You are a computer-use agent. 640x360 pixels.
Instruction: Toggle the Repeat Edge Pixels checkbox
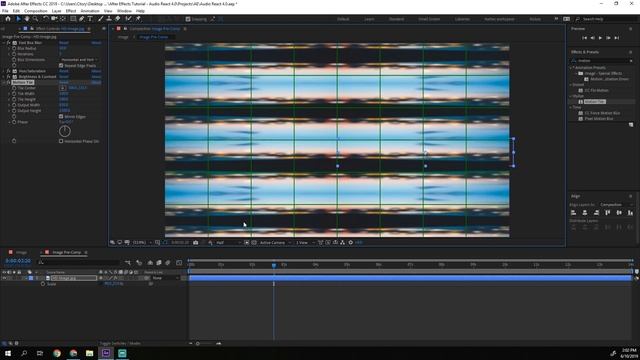tap(61, 65)
